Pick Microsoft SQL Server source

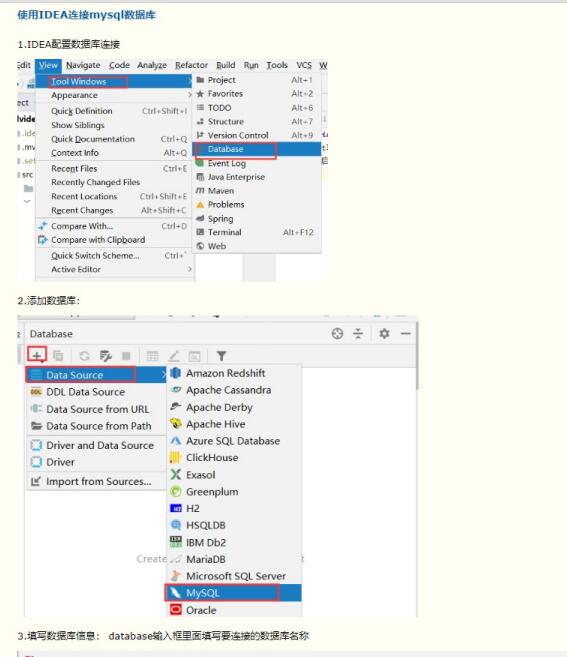234,577
